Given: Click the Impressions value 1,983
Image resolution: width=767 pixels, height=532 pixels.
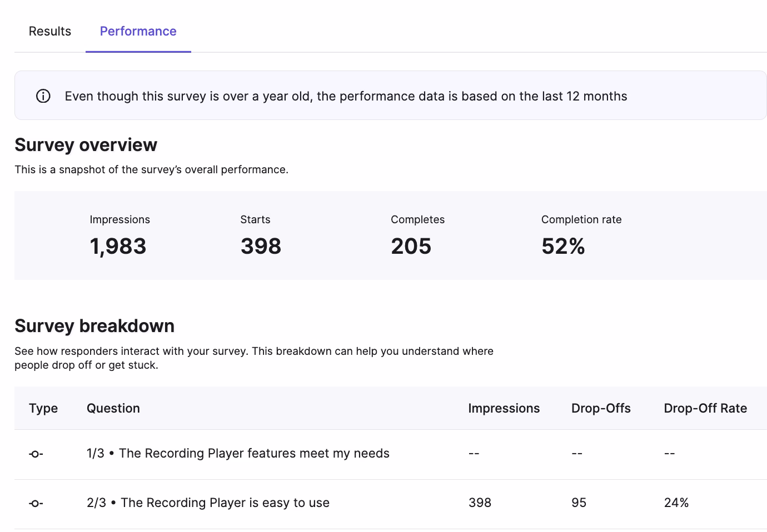Looking at the screenshot, I should coord(118,247).
